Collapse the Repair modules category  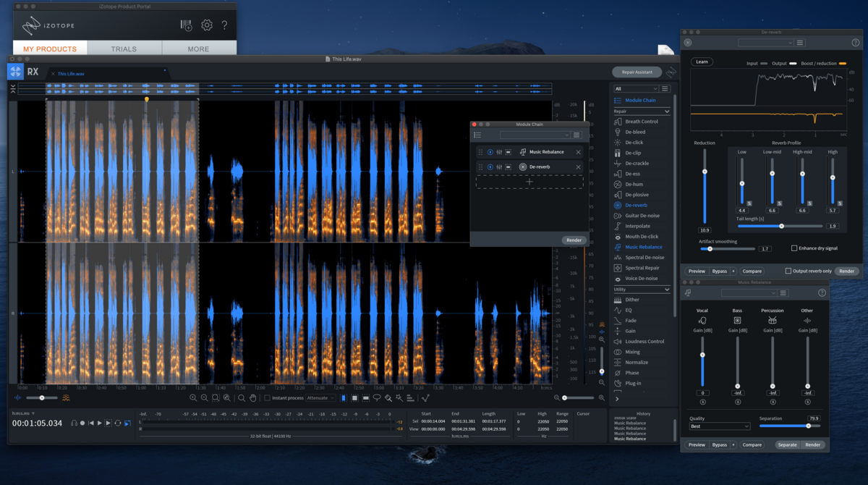[x=667, y=111]
